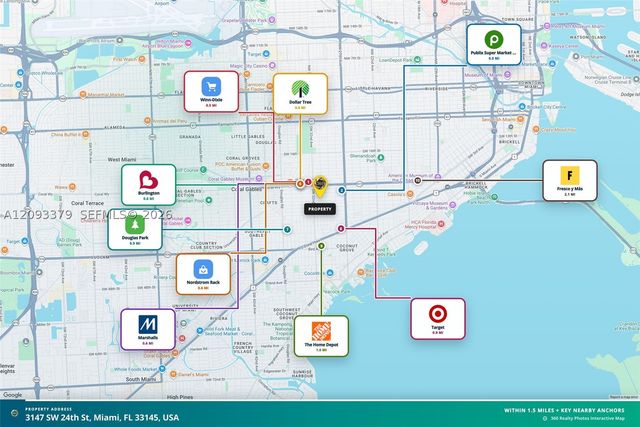Click the Casola's restaurant pin
This screenshot has height=427, width=640.
[410, 194]
